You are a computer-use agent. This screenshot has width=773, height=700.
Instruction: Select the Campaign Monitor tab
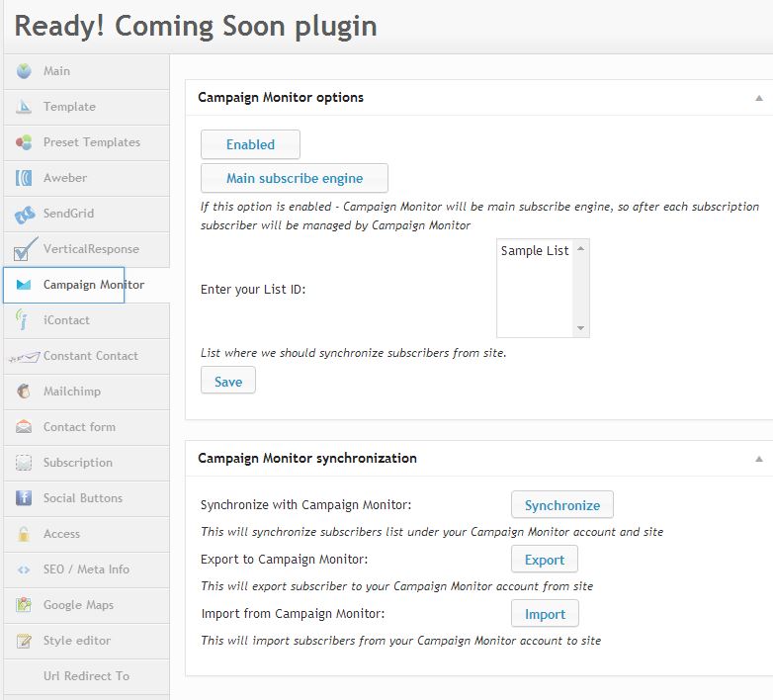click(87, 285)
